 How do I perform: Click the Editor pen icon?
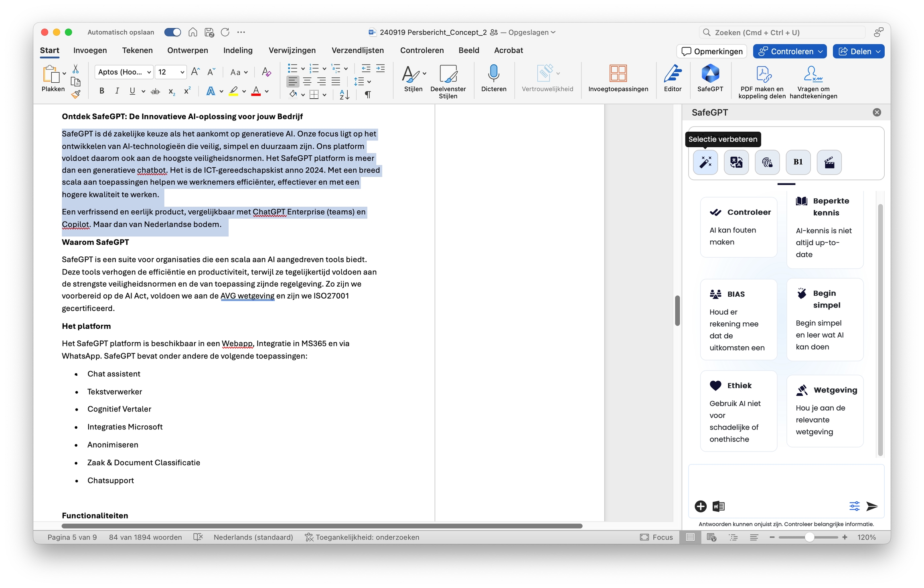point(673,74)
